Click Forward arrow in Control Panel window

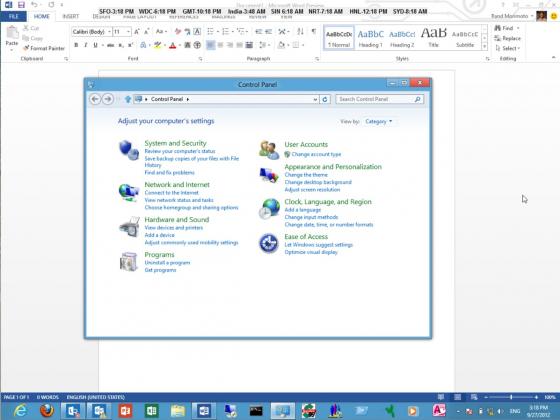click(x=108, y=99)
